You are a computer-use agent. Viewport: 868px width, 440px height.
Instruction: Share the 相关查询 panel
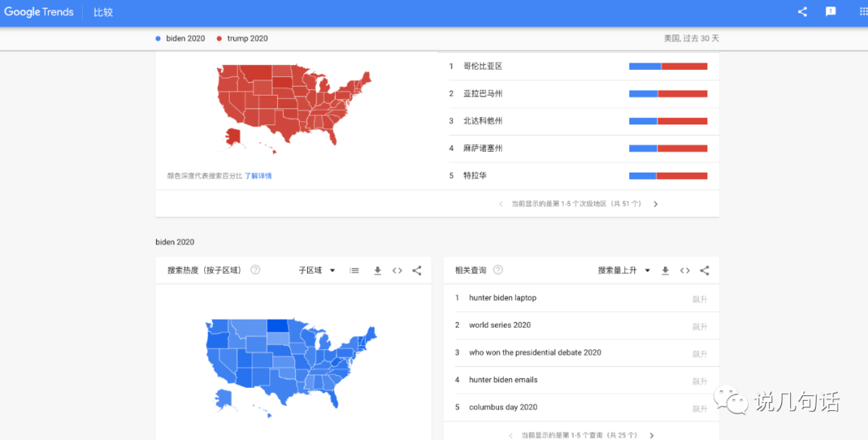click(705, 271)
